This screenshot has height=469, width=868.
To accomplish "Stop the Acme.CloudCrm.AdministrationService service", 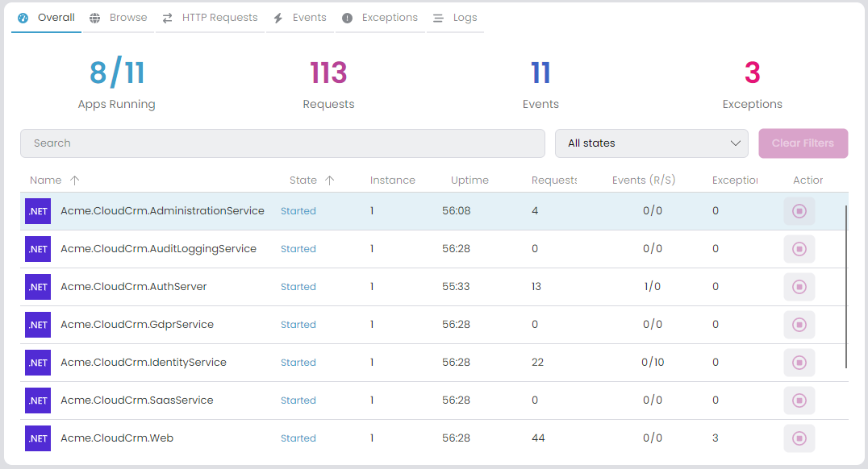I will coord(799,210).
